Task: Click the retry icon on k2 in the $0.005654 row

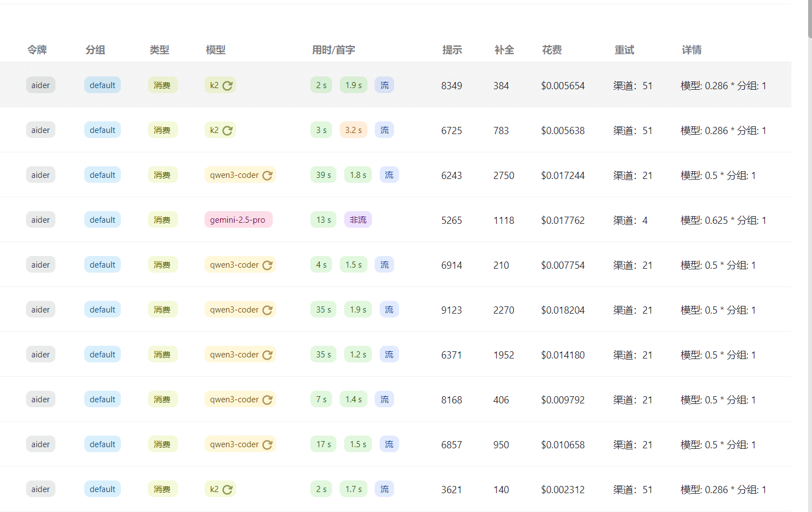Action: click(227, 85)
